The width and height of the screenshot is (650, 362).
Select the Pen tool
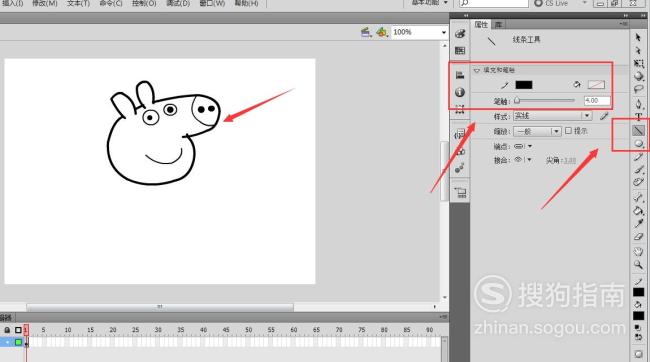tap(638, 103)
